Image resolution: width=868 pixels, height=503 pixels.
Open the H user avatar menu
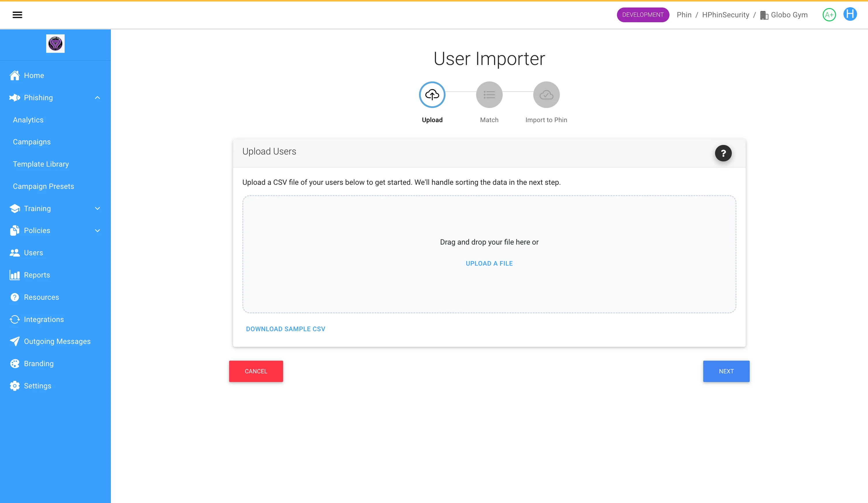850,14
